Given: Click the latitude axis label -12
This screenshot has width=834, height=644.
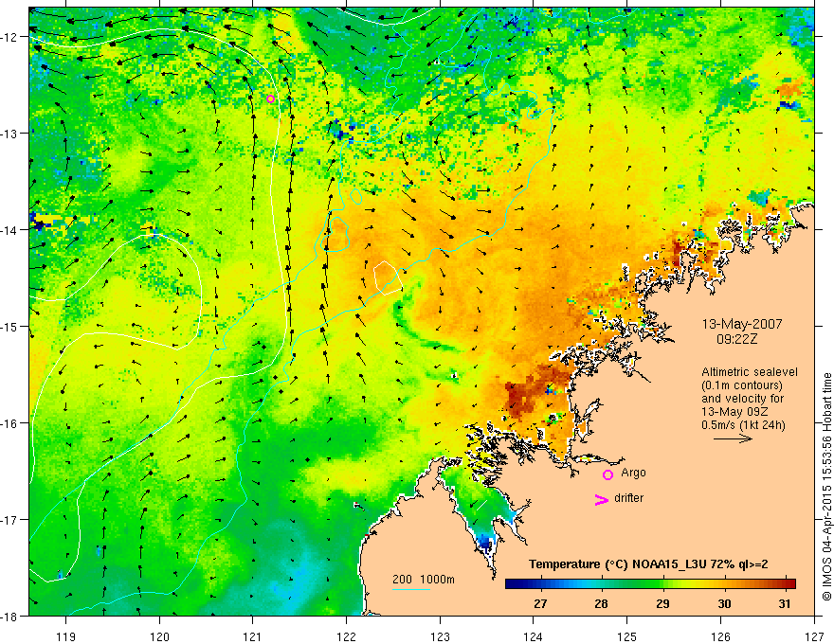Looking at the screenshot, I should pyautogui.click(x=9, y=37).
